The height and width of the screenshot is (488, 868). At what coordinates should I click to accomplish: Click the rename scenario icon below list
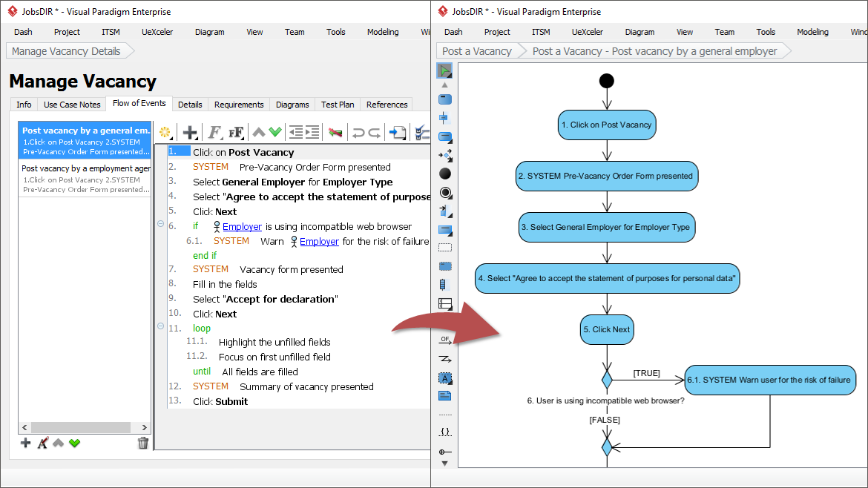tap(42, 443)
